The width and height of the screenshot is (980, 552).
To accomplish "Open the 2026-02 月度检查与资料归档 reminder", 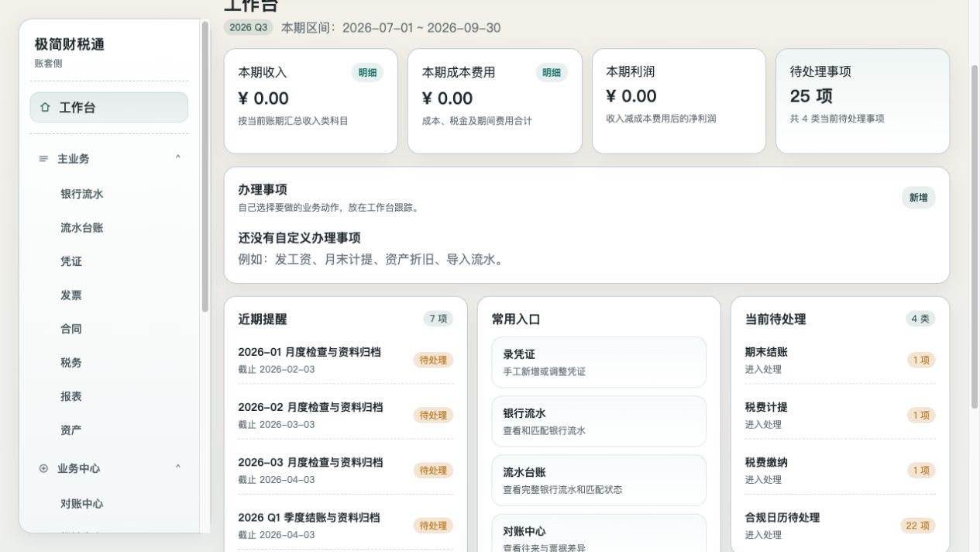I will click(x=346, y=415).
